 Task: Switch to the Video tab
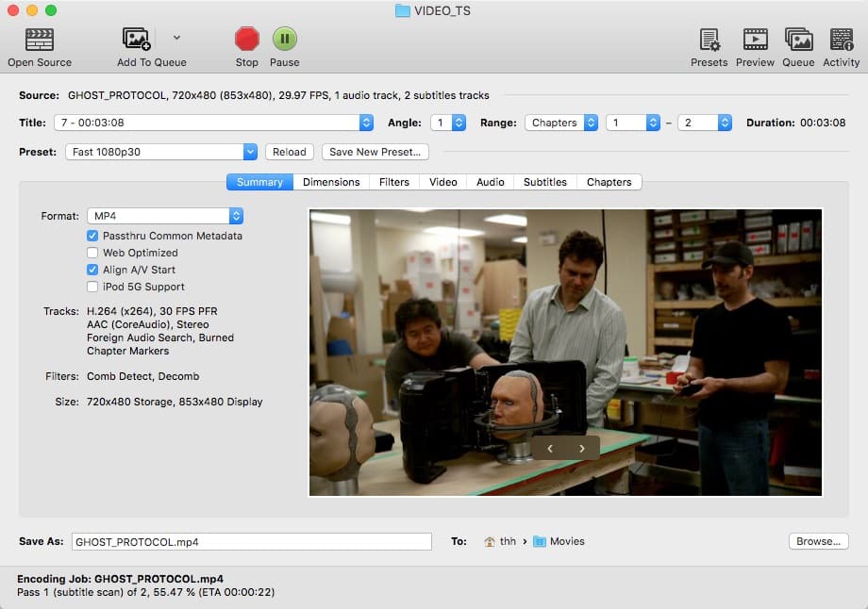(x=442, y=181)
